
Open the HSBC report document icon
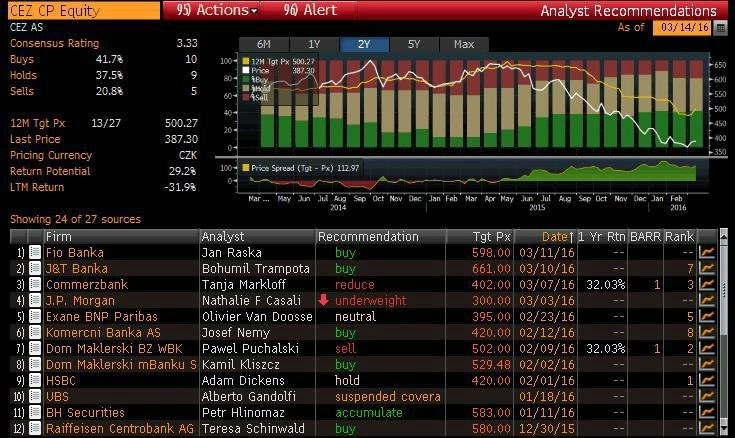tap(35, 380)
